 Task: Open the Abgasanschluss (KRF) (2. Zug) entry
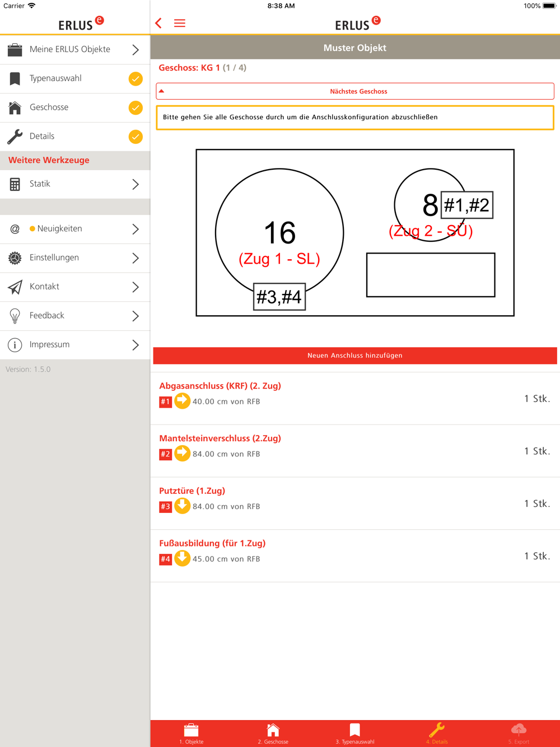click(355, 398)
